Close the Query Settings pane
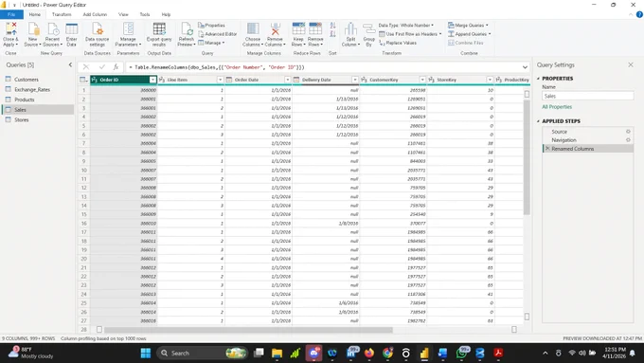 pyautogui.click(x=631, y=64)
